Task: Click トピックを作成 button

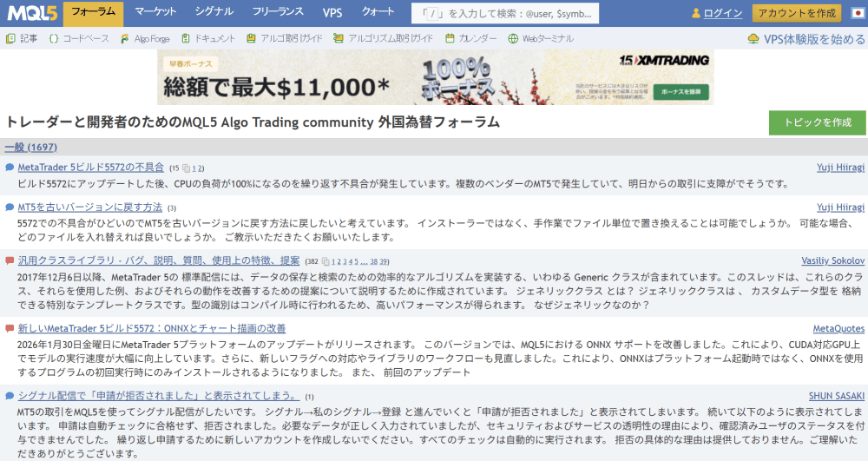Action: [817, 122]
